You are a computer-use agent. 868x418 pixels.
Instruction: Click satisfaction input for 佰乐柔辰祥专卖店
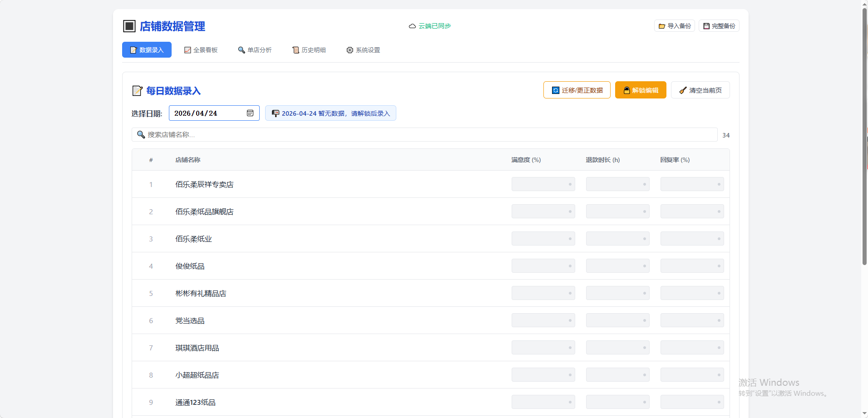tap(543, 184)
